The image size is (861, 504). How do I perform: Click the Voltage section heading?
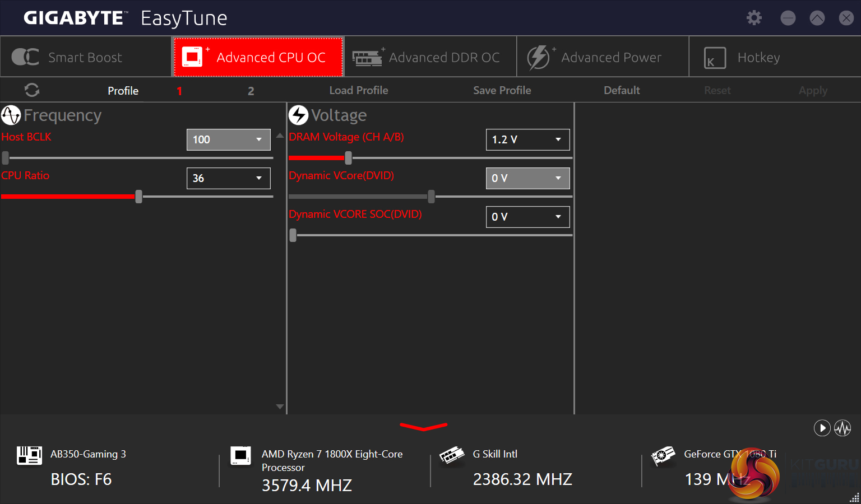tap(339, 115)
